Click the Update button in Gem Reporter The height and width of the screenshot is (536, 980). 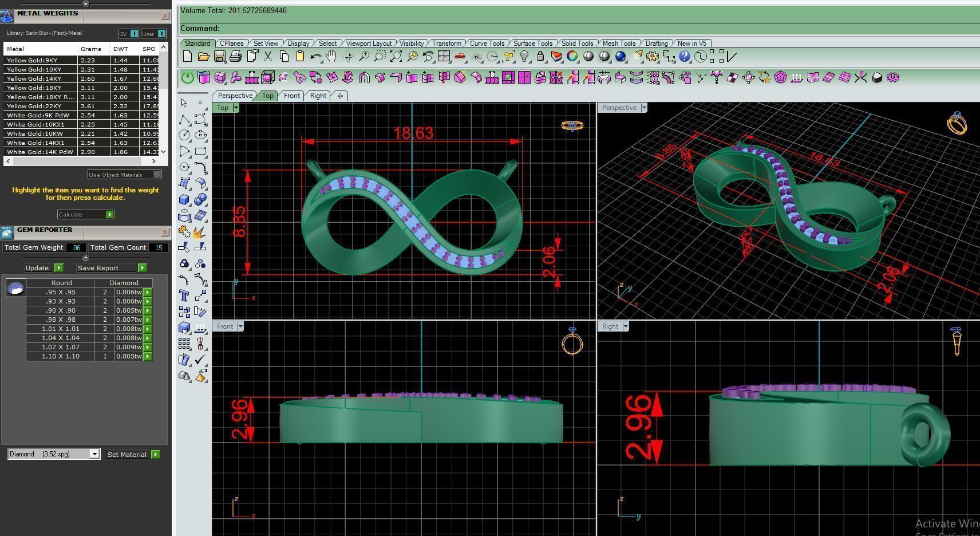coord(44,268)
